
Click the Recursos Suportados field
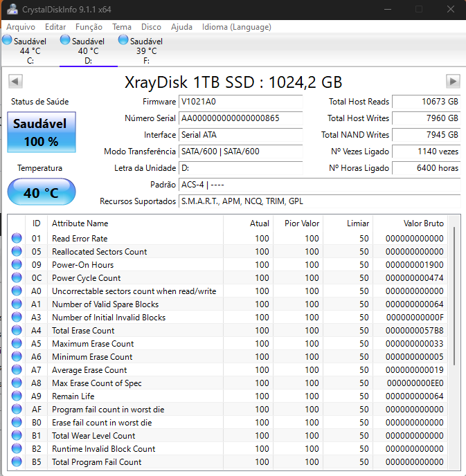pos(320,201)
